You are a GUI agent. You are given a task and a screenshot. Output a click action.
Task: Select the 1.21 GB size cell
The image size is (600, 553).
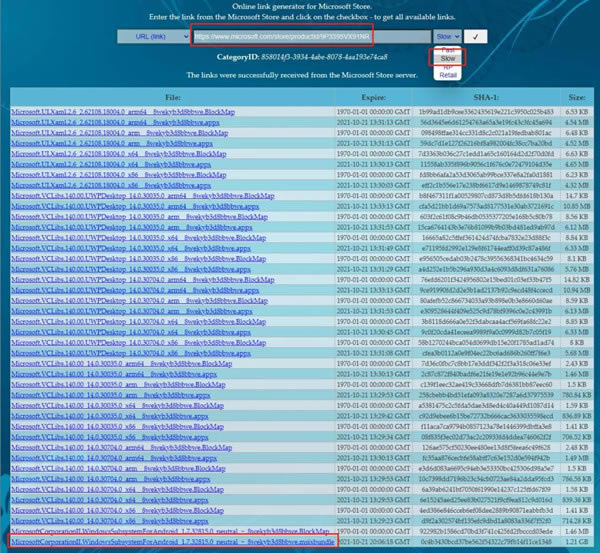tap(577, 542)
